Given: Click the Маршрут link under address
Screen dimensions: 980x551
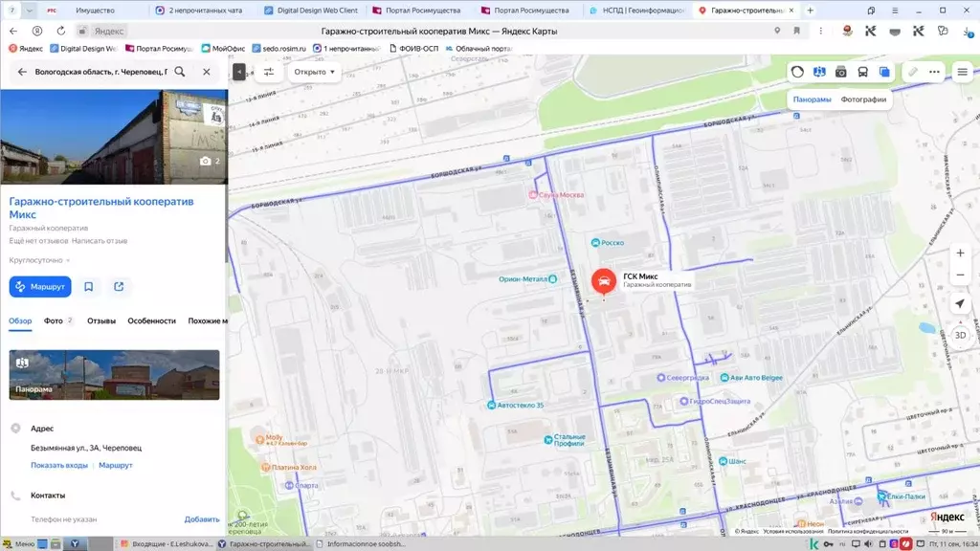Looking at the screenshot, I should tap(116, 466).
